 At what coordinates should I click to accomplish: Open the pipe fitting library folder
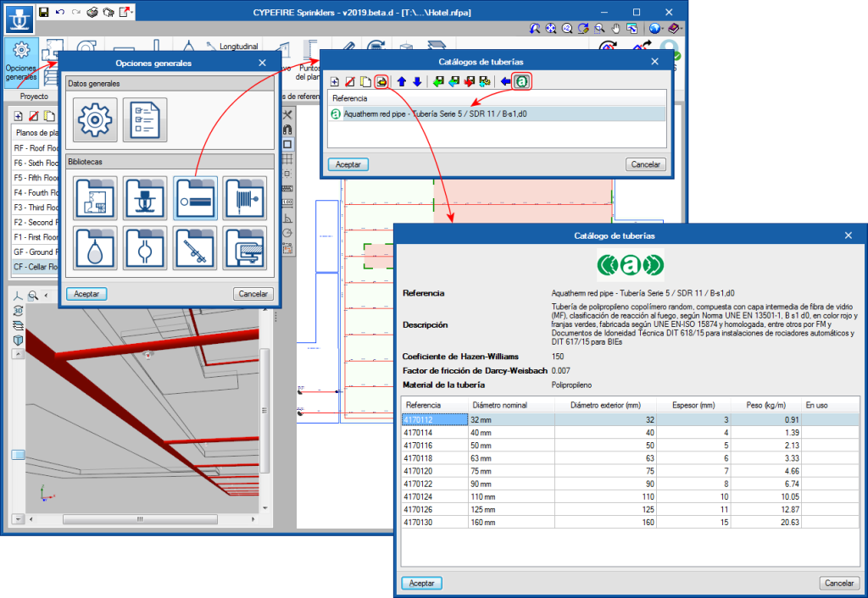[x=195, y=248]
